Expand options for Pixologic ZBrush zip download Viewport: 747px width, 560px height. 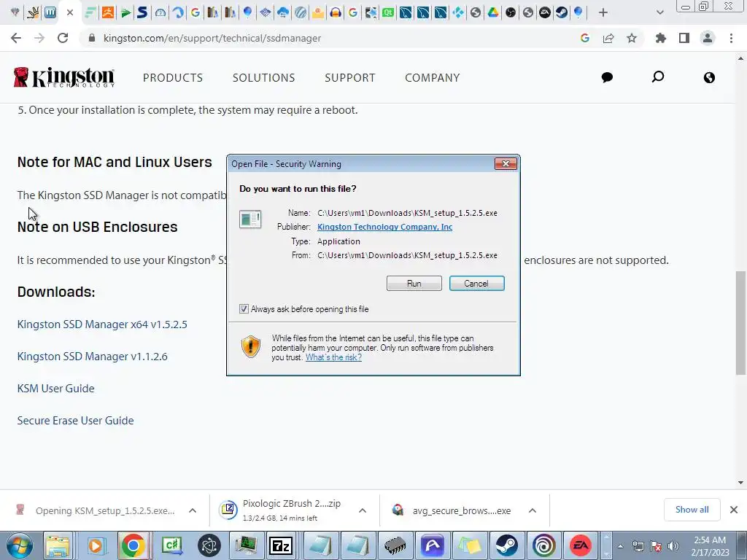[363, 510]
